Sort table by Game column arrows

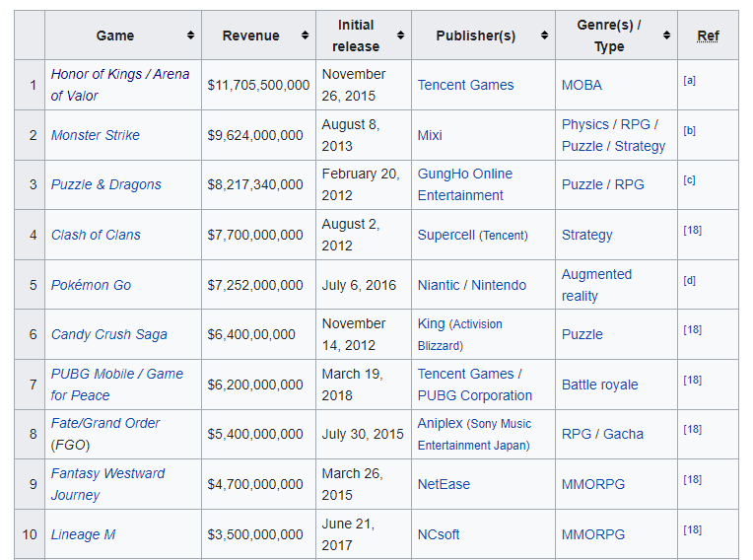coord(190,35)
